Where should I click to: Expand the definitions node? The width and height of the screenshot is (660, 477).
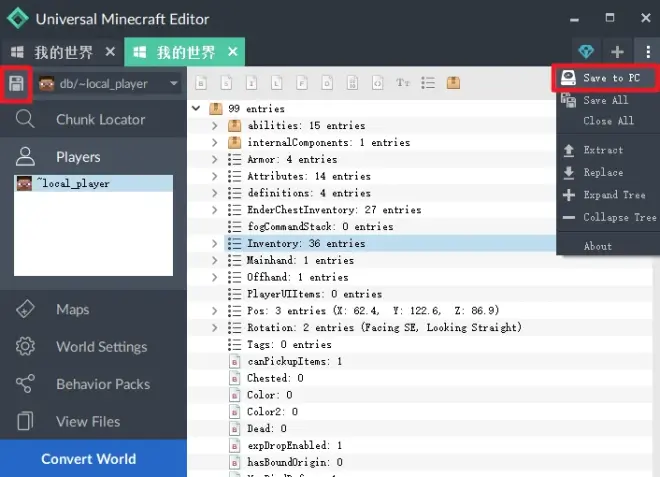(215, 193)
